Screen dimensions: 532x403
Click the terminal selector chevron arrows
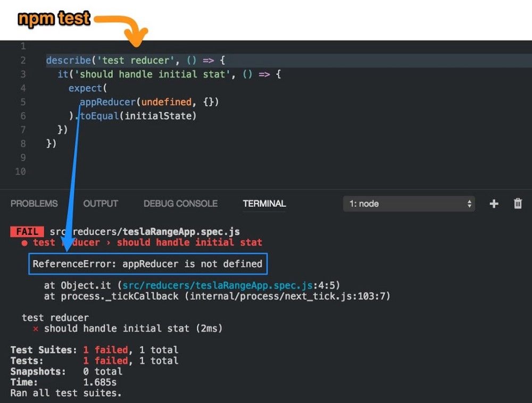pos(469,204)
